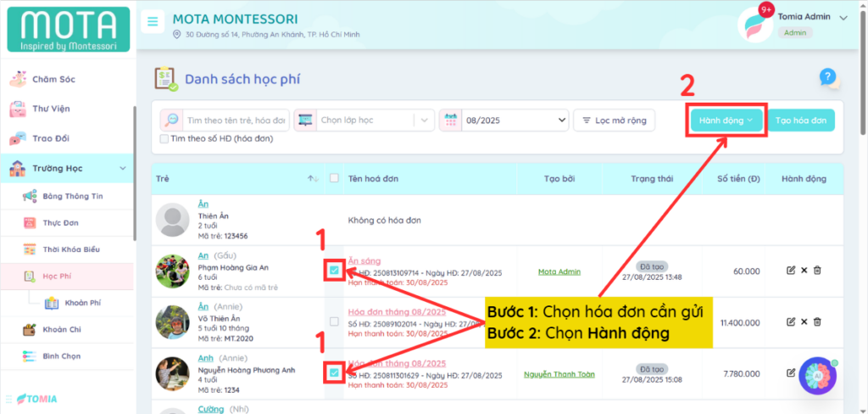Click edit icon for the Ăn sáng invoice
The width and height of the screenshot is (868, 414).
coord(791,271)
